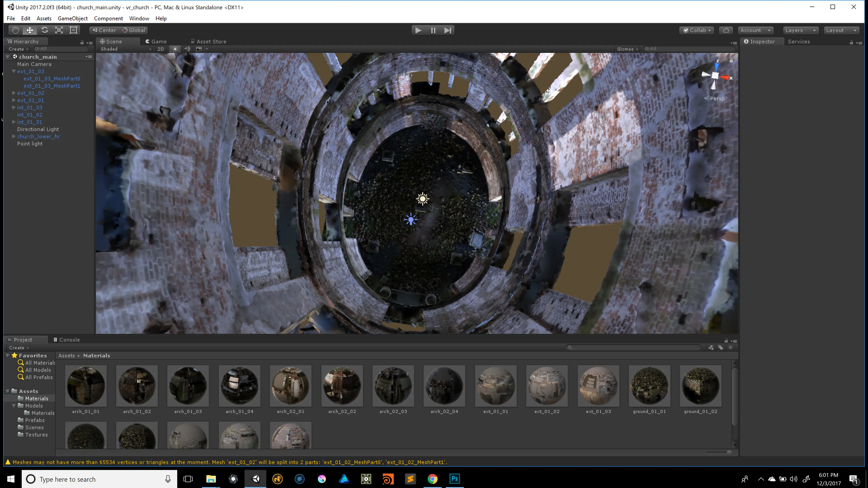The image size is (868, 488).
Task: Select the Hand tool
Action: 15,30
